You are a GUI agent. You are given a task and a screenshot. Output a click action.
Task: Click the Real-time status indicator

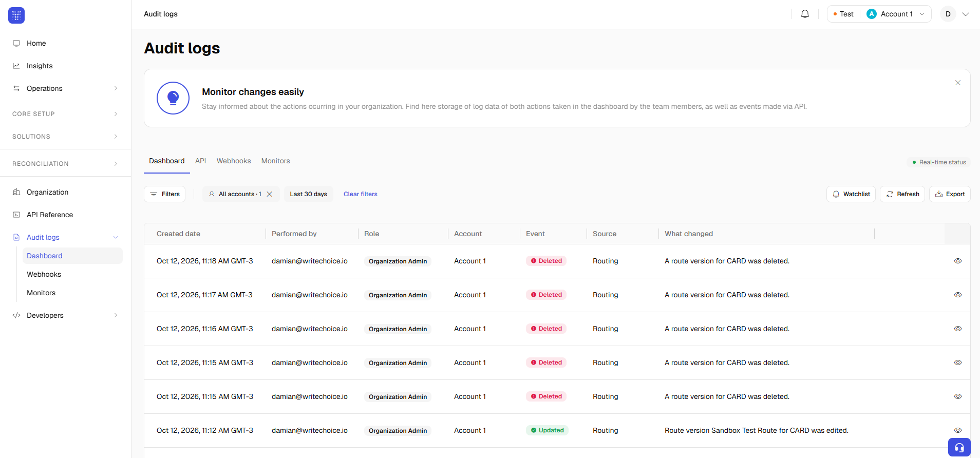[x=938, y=162]
